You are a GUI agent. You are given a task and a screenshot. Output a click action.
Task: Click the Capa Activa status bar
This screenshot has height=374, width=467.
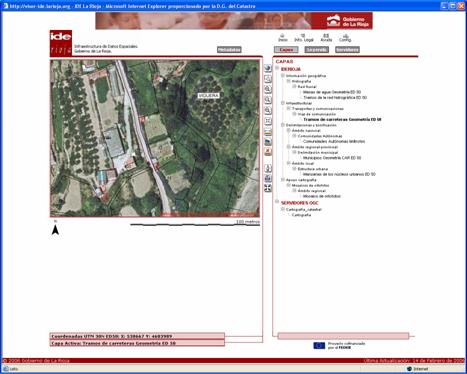click(137, 343)
